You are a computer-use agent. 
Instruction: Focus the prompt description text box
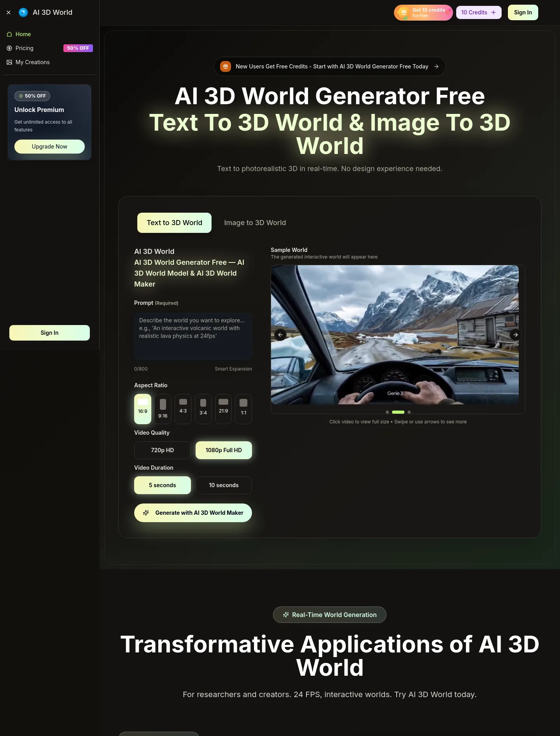[x=193, y=336]
